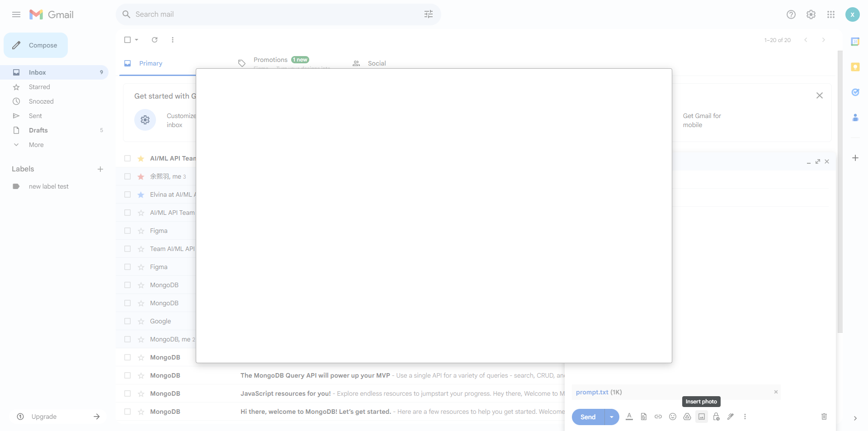Open the inbox toolbar more menu

coord(173,40)
